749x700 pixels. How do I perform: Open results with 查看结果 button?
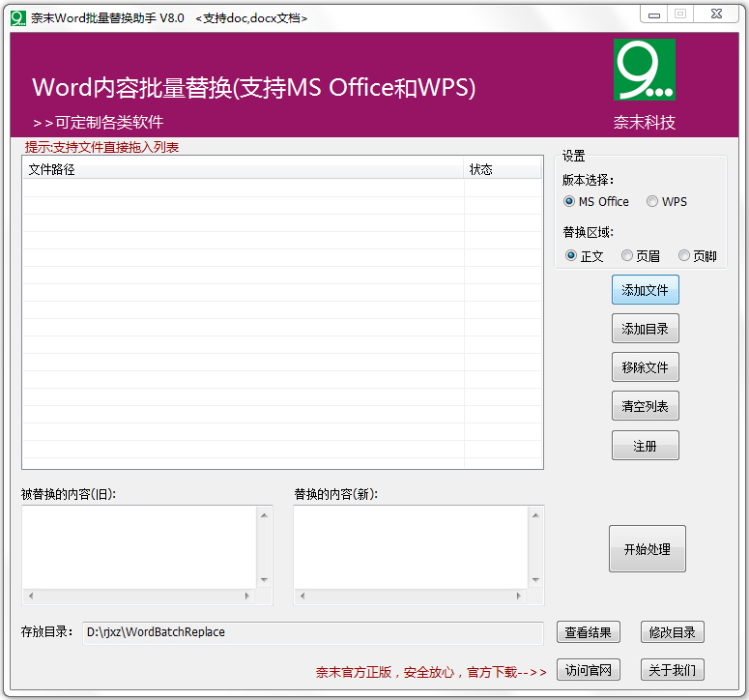pos(588,632)
